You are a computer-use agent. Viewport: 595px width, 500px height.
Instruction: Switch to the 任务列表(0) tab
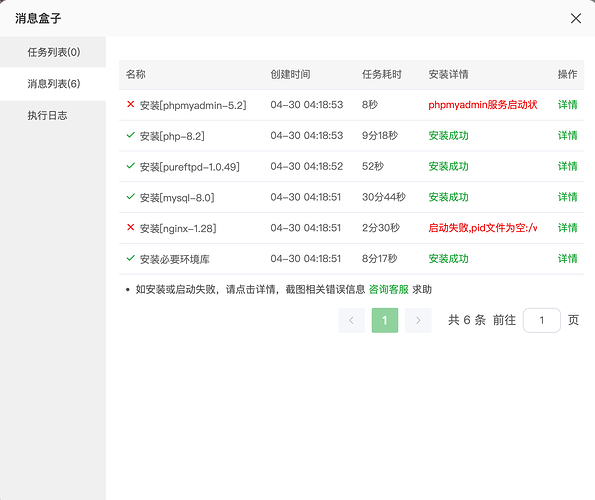[x=53, y=52]
